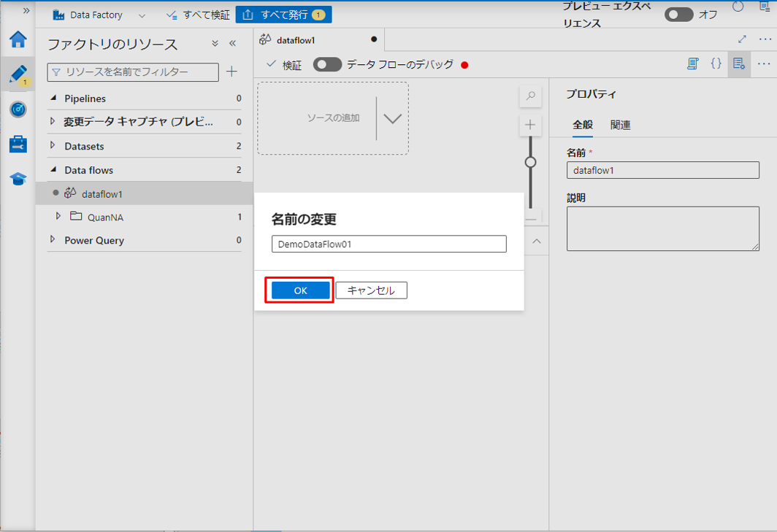Open the Data Factory dropdown

coord(141,15)
